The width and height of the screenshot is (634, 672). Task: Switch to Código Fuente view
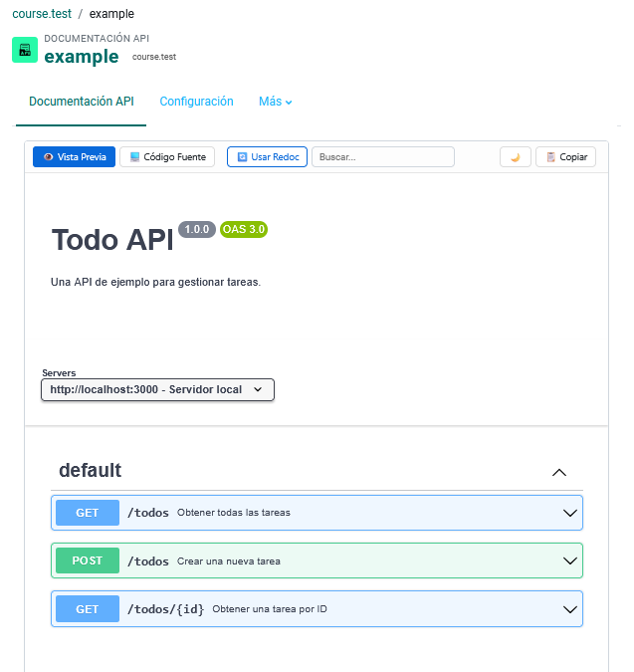point(167,157)
